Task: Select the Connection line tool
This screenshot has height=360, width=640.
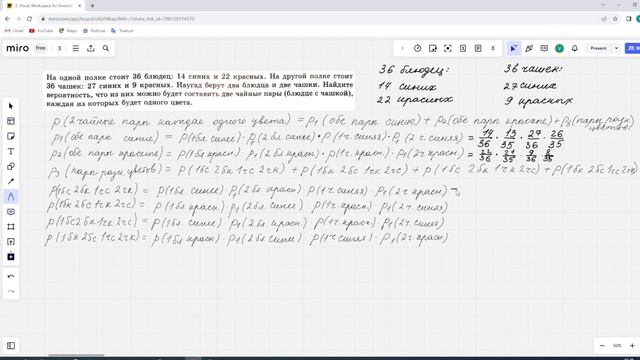Action: coord(11,182)
